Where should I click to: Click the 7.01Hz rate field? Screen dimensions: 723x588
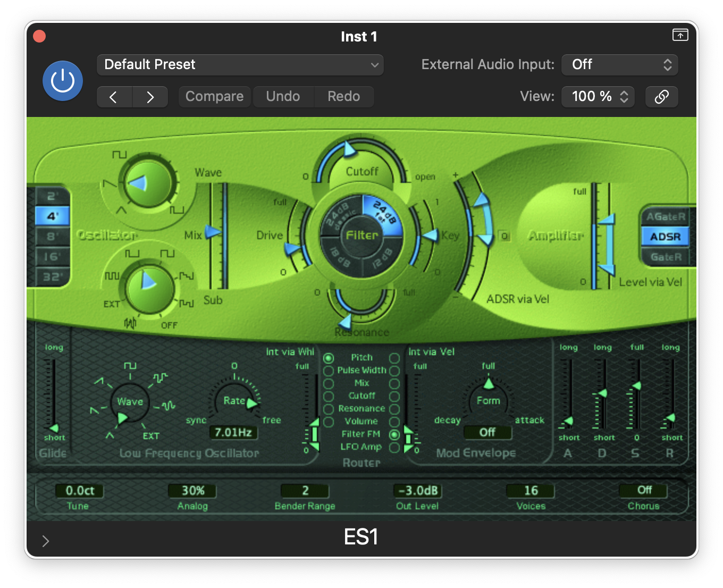click(x=233, y=432)
